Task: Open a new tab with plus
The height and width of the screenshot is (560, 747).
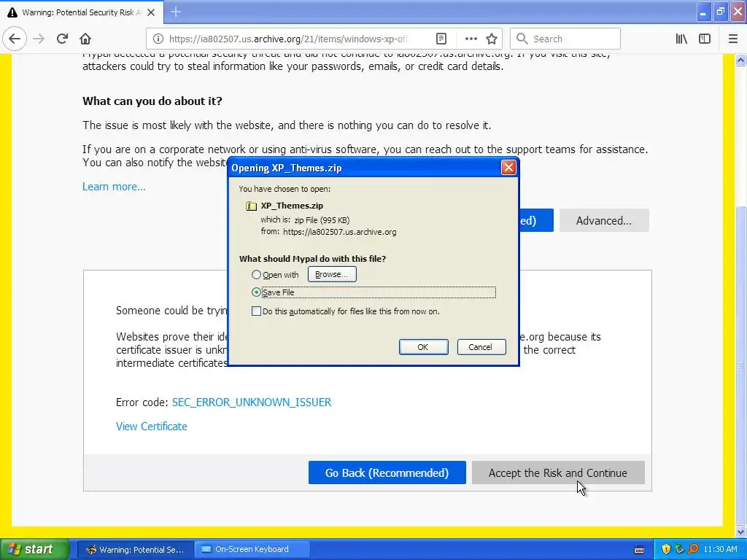Action: tap(176, 12)
